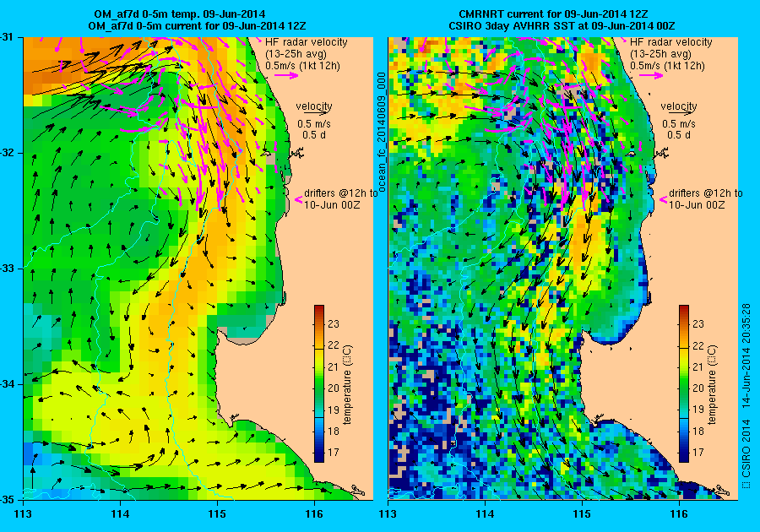Click '0.5m/s (1kt 12h)' in left map legend

click(302, 65)
